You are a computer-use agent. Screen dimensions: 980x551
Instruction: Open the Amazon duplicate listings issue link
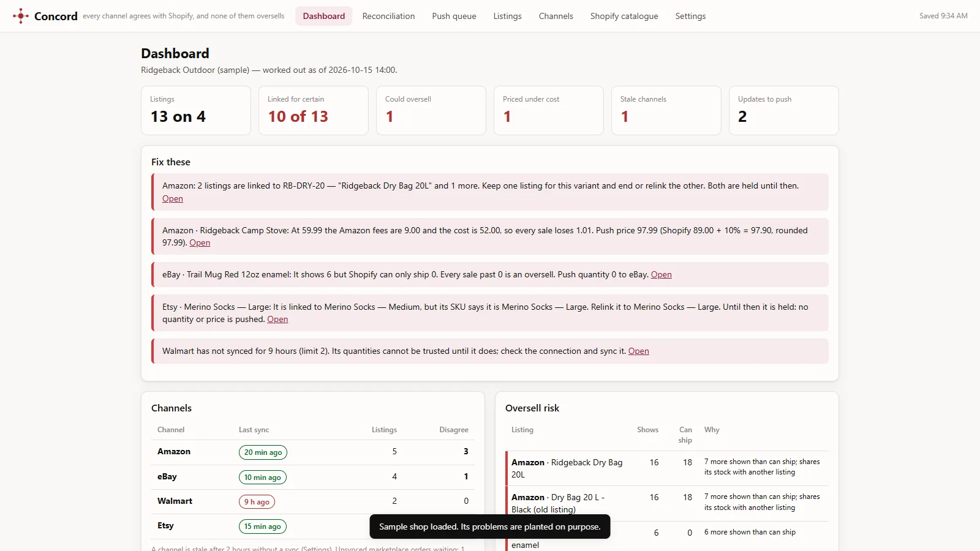(172, 198)
